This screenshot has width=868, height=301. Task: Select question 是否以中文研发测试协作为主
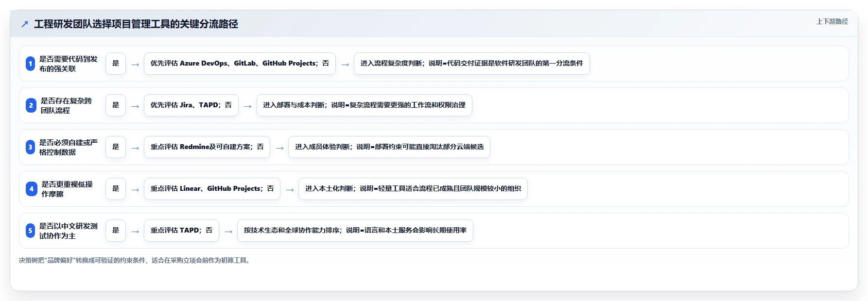[69, 231]
